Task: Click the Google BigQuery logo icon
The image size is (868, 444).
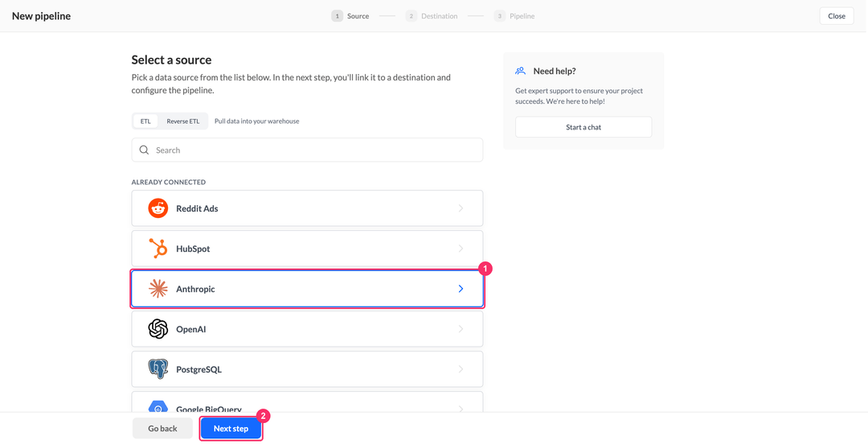Action: 158,407
